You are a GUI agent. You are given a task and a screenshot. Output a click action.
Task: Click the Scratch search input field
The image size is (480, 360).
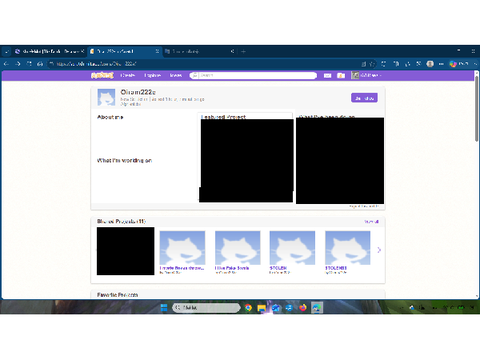(253, 76)
